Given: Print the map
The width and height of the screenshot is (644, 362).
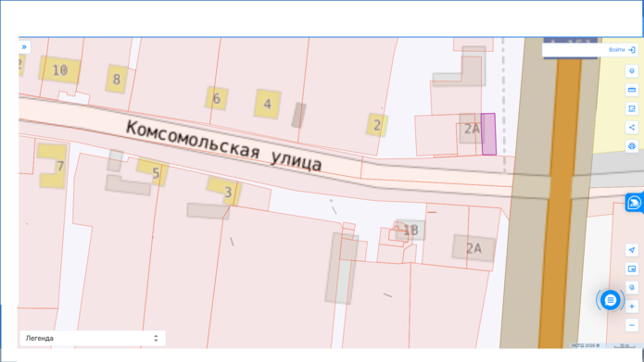Looking at the screenshot, I should [632, 146].
